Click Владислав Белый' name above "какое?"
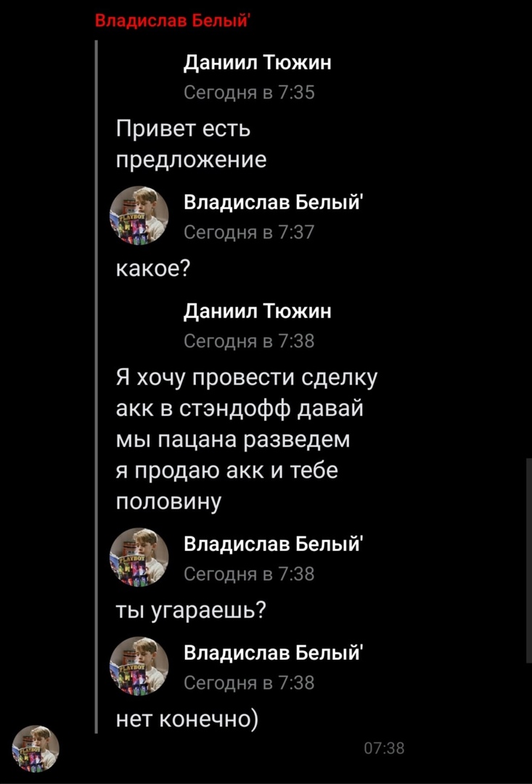This screenshot has height=784, width=532. tap(273, 203)
